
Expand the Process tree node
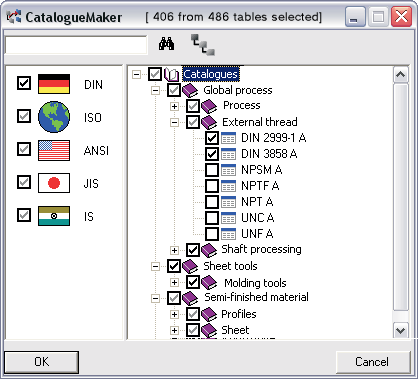(174, 106)
